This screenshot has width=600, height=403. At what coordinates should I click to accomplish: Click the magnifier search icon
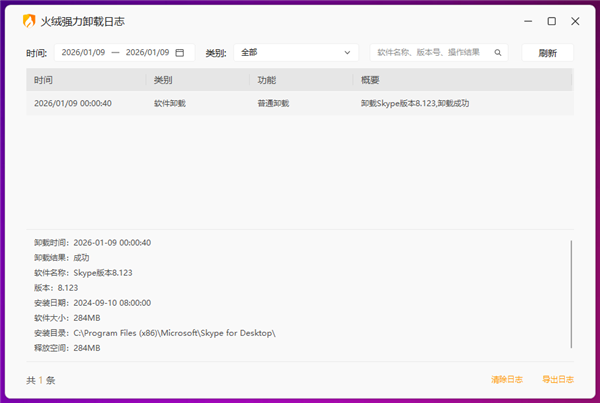[497, 53]
